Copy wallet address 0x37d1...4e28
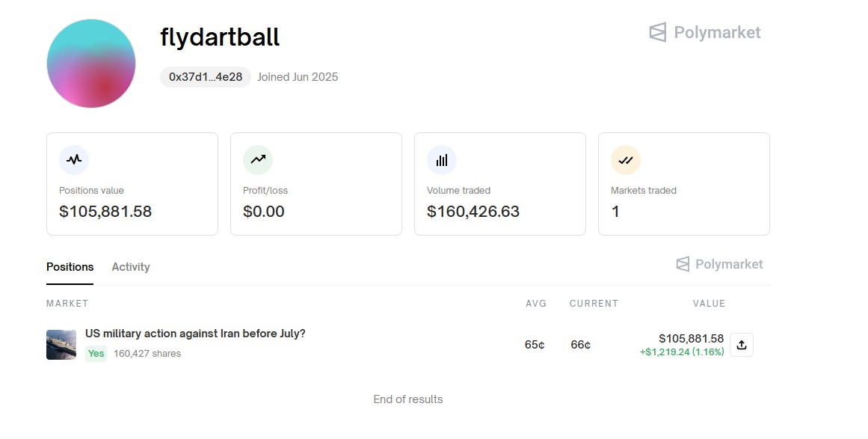 click(x=206, y=77)
